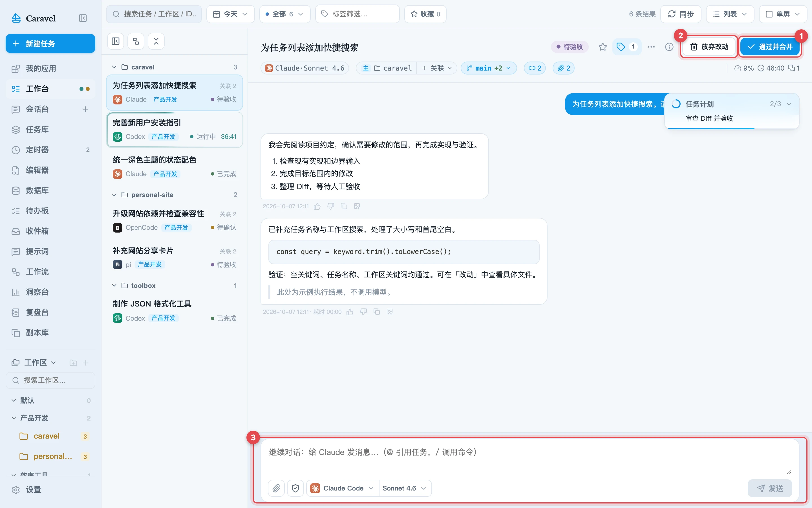812x508 pixels.
Task: Toggle 收藏 favorites filter
Action: coord(425,14)
